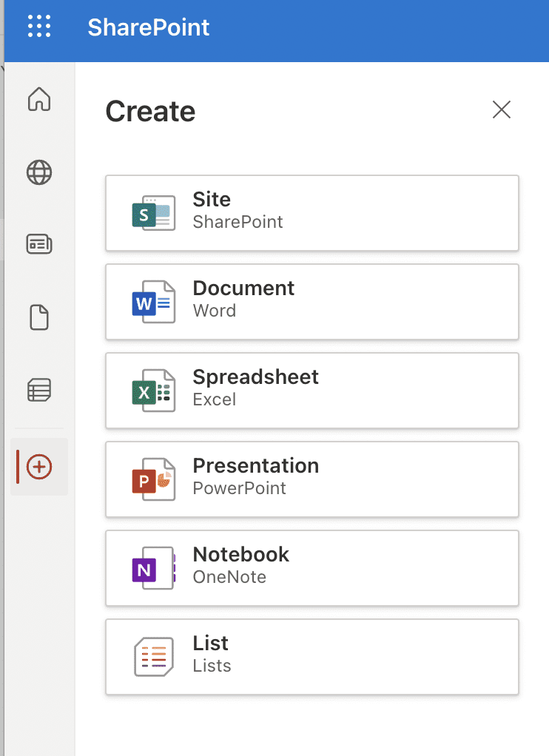Close the Create panel
This screenshot has width=549, height=756.
(x=501, y=109)
